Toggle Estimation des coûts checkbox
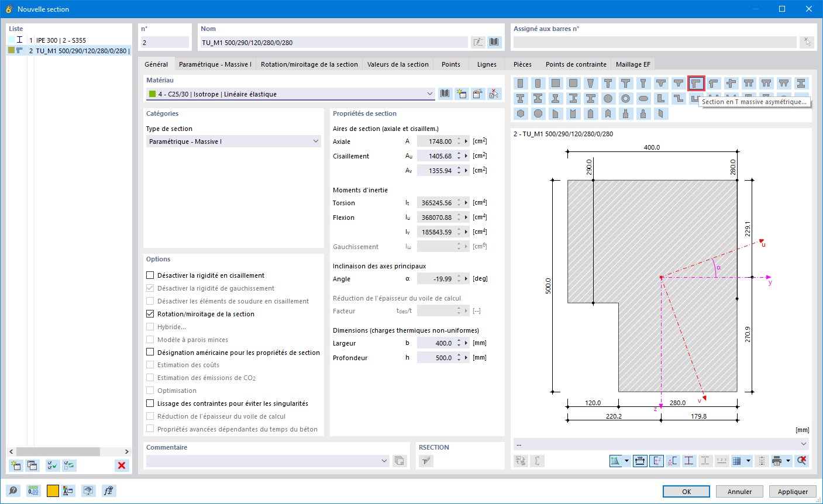This screenshot has height=504, width=823. 150,365
